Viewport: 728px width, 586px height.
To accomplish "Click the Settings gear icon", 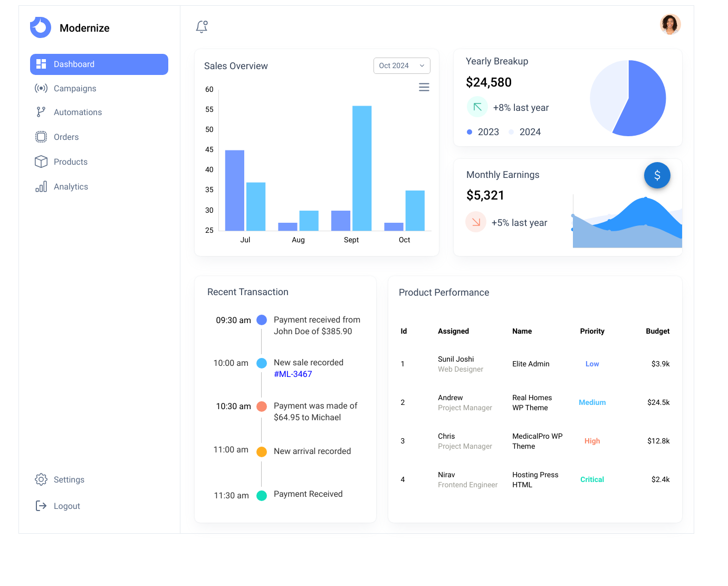I will [x=41, y=479].
